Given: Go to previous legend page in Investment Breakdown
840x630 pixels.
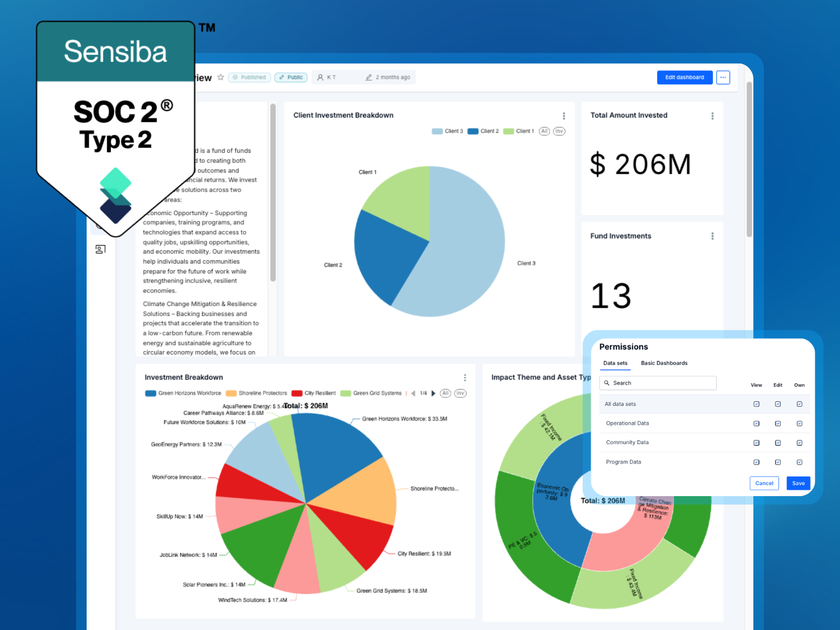Looking at the screenshot, I should (413, 393).
